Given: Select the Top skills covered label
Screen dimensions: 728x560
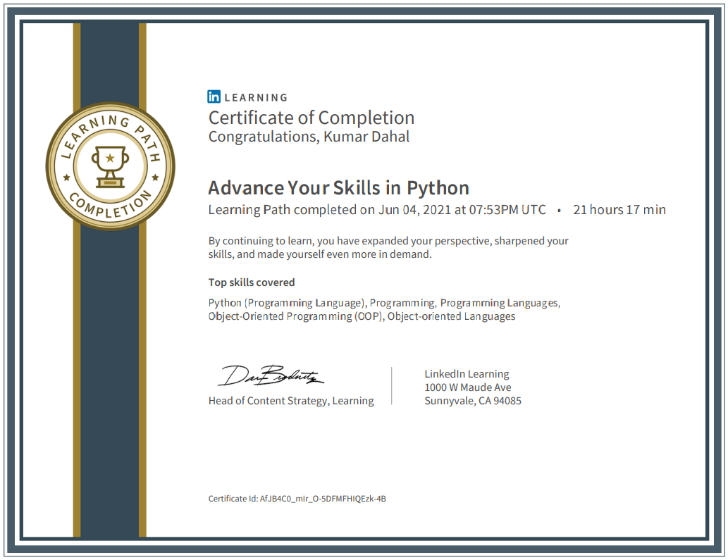Looking at the screenshot, I should (x=251, y=282).
